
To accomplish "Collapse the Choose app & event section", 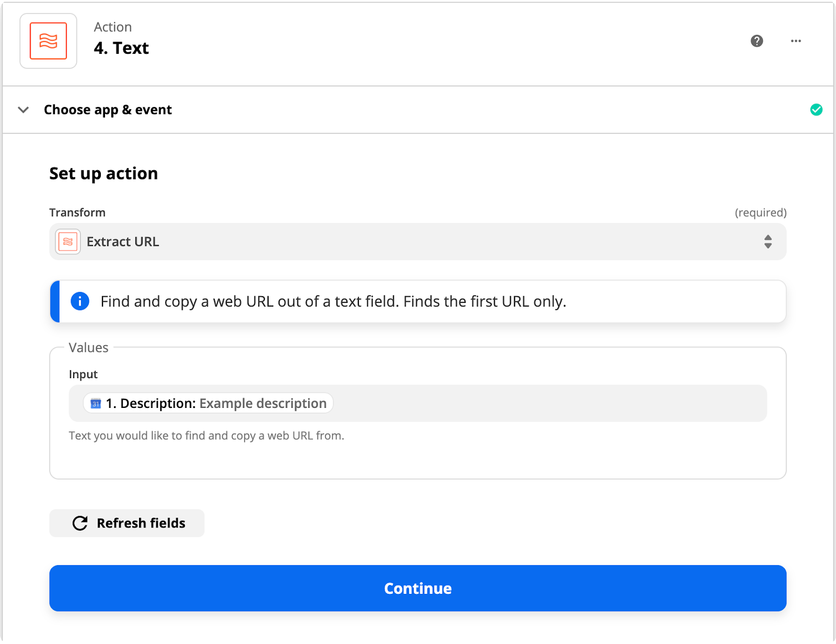I will point(23,110).
